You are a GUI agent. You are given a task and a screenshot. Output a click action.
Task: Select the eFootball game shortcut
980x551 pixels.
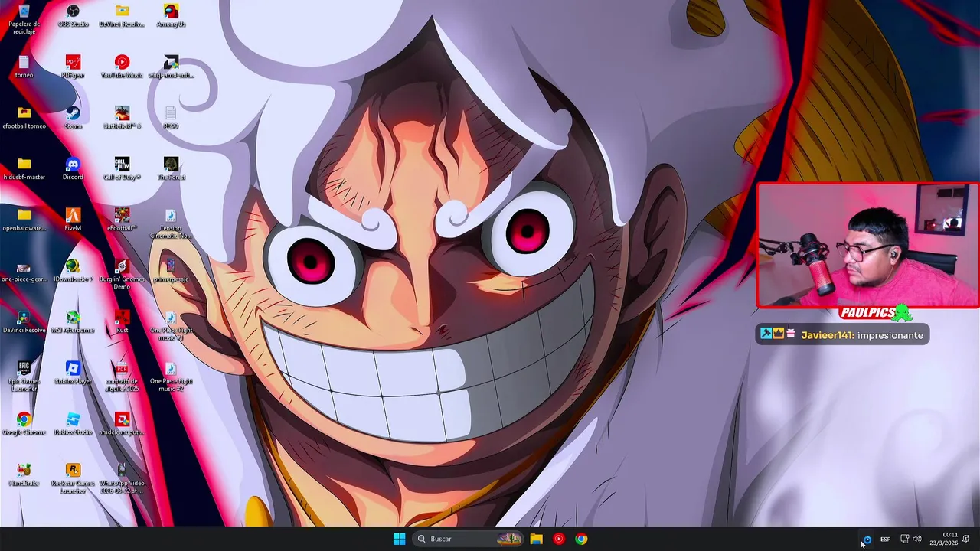coord(122,220)
